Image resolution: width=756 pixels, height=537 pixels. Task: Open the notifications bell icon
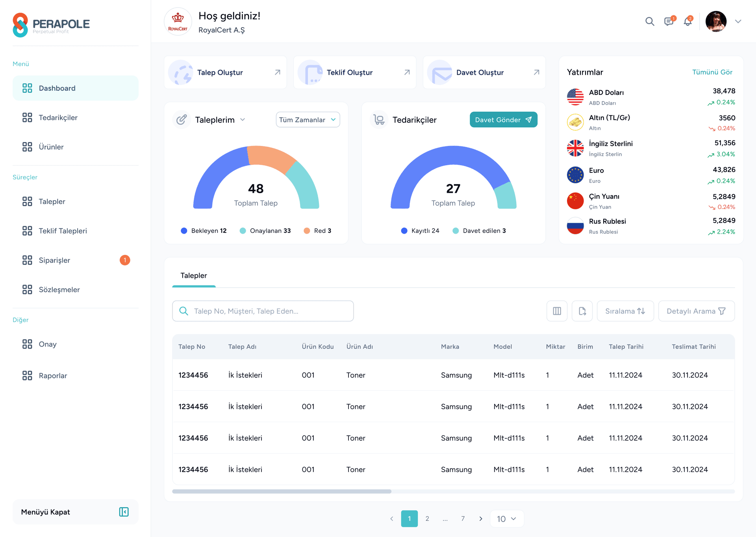[x=688, y=21]
